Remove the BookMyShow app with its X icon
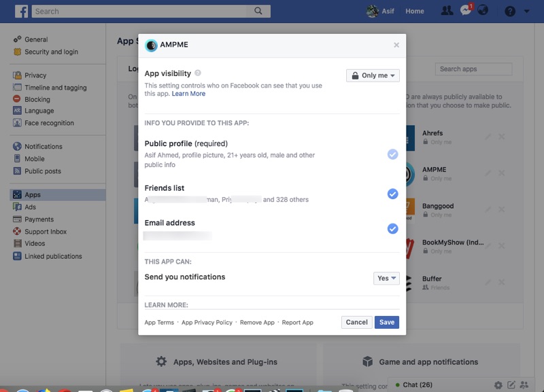Image resolution: width=544 pixels, height=392 pixels. pyautogui.click(x=501, y=246)
